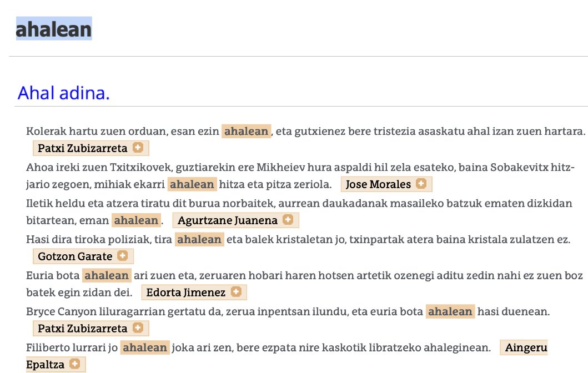Click highlighted 'ahalean' after 'bitartean, eman'
588x373 pixels.
136,220
